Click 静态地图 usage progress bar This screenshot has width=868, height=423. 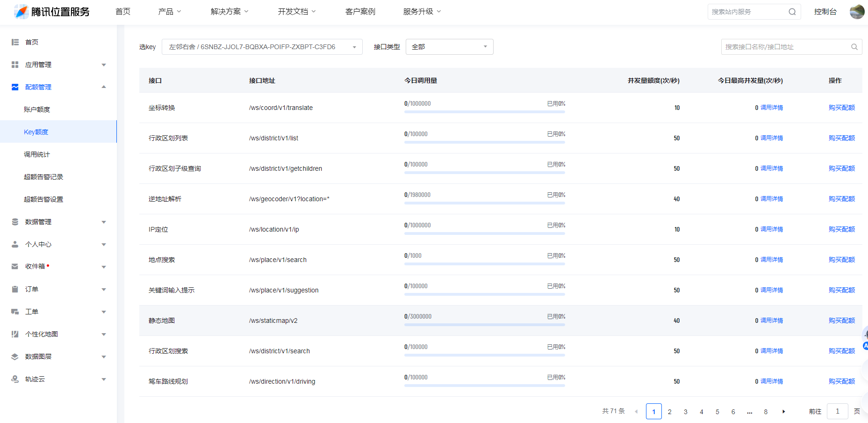pyautogui.click(x=485, y=325)
